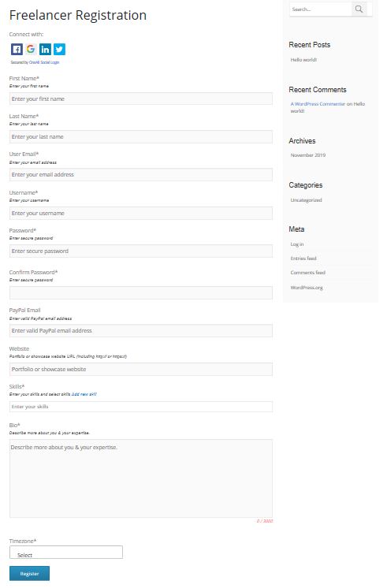Open the Uncategorized category link
The width and height of the screenshot is (387, 588).
click(x=306, y=200)
